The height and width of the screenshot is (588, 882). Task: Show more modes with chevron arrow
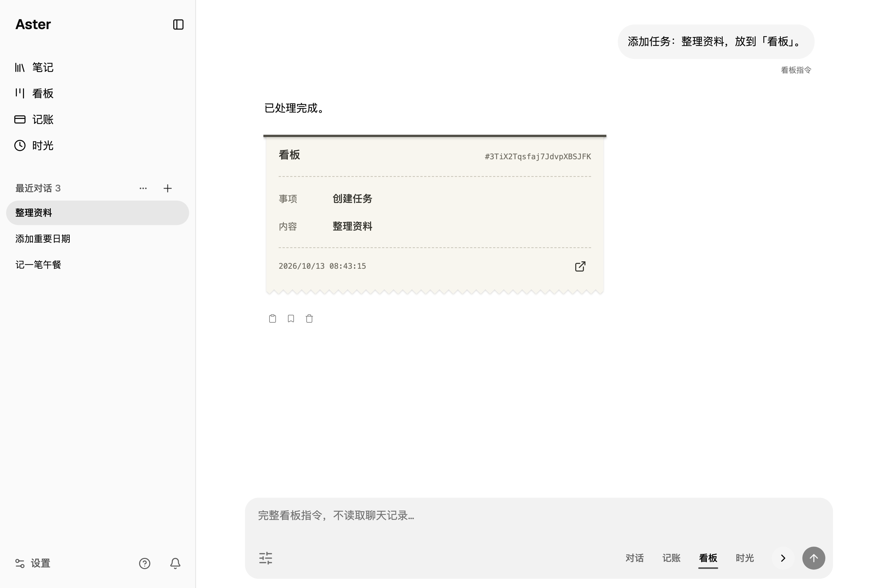click(x=783, y=558)
